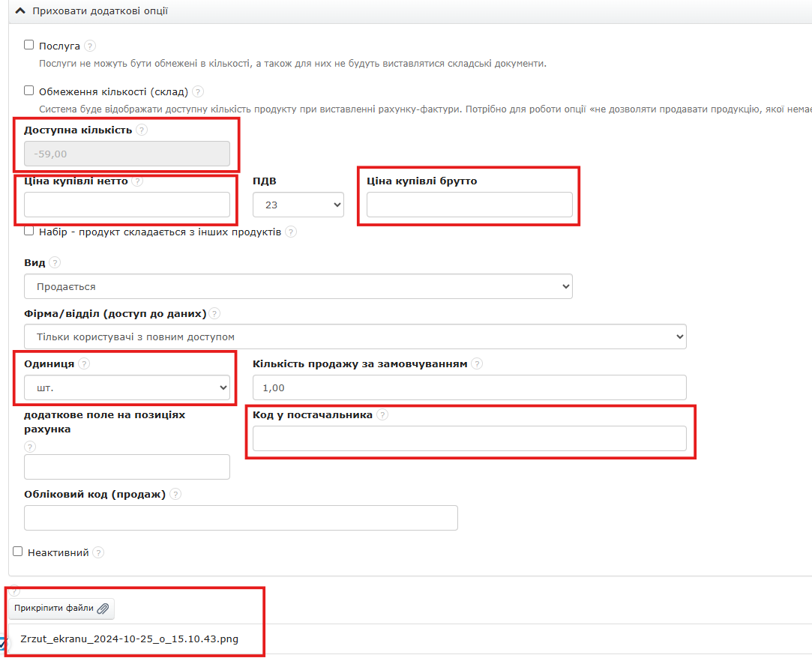The height and width of the screenshot is (661, 812).
Task: Click help icon beside Обмеження кількості (склад)
Action: pos(198,91)
